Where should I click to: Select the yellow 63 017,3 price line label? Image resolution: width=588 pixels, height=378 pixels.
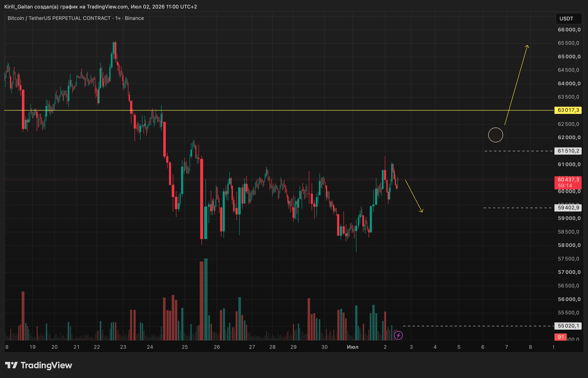[x=568, y=110]
